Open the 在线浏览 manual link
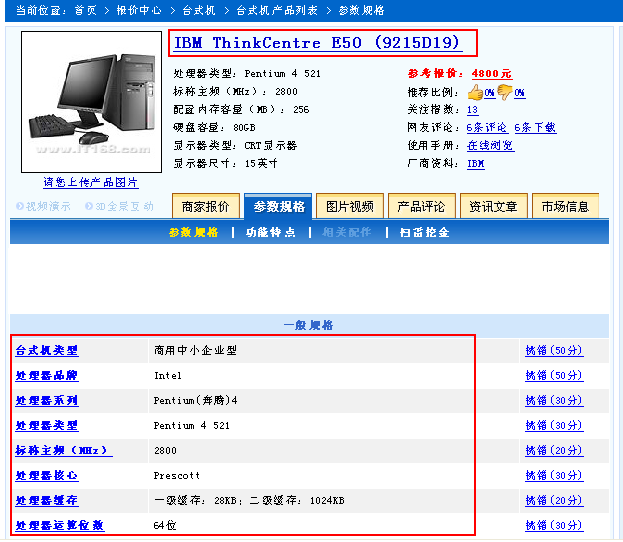Image resolution: width=623 pixels, height=542 pixels. [x=490, y=146]
